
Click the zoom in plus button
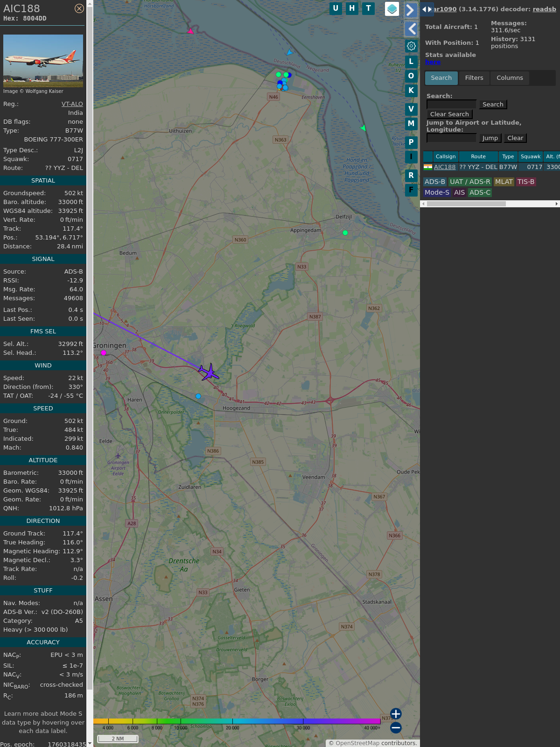(396, 714)
